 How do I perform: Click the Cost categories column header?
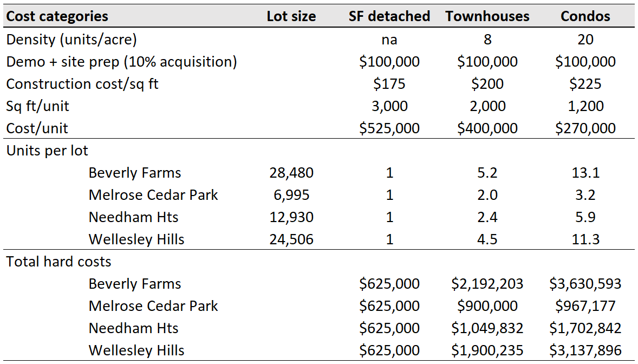tap(57, 16)
